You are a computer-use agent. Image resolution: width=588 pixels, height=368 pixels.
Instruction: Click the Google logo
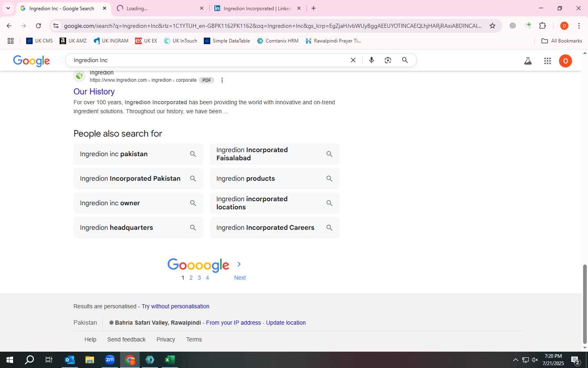click(31, 61)
